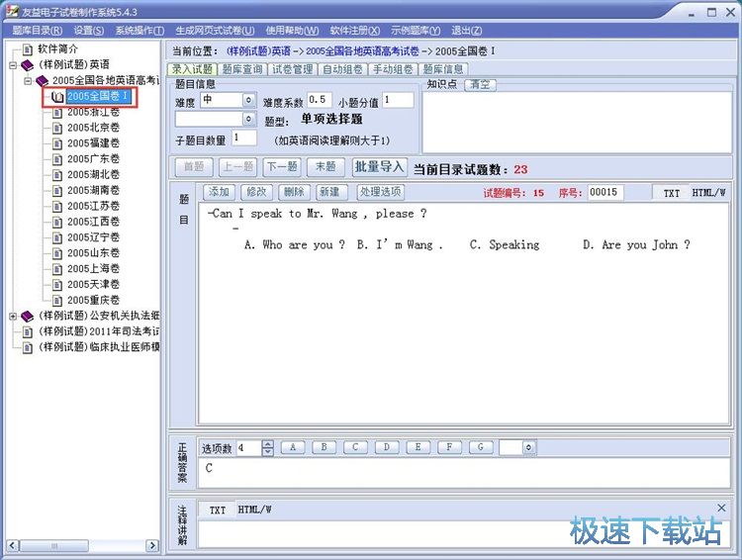Switch to the 录入试题 tab
This screenshot has width=742, height=560.
[192, 69]
